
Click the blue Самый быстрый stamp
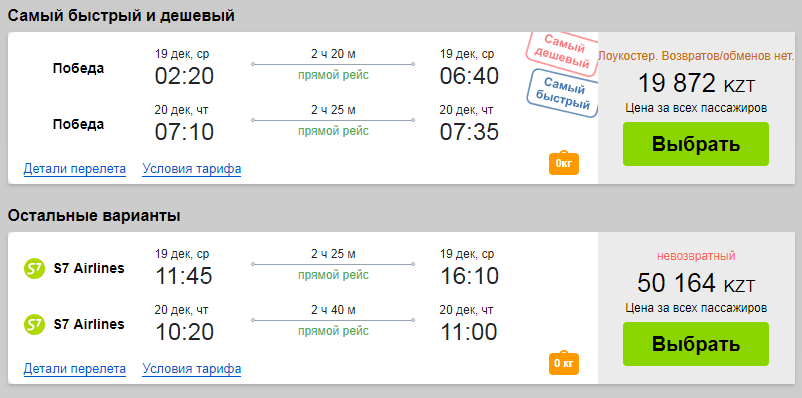563,94
